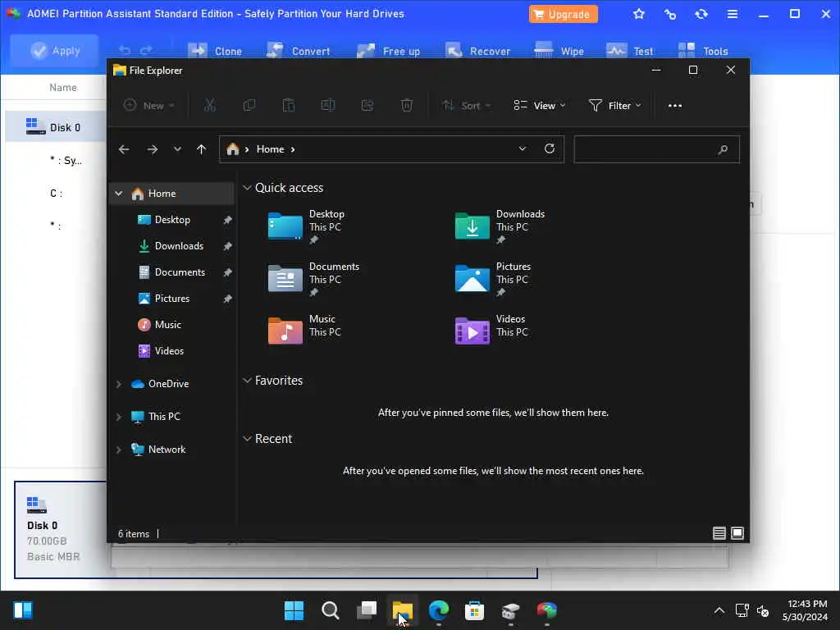The height and width of the screenshot is (630, 840).
Task: Open the Videos folder in Quick access
Action: tap(492, 330)
